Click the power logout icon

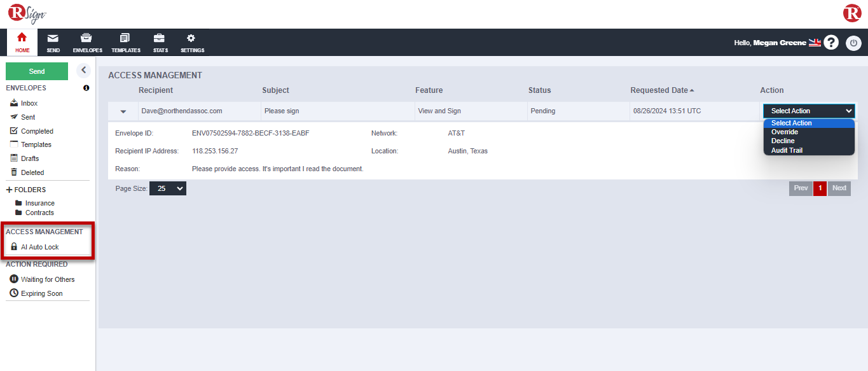pyautogui.click(x=853, y=43)
